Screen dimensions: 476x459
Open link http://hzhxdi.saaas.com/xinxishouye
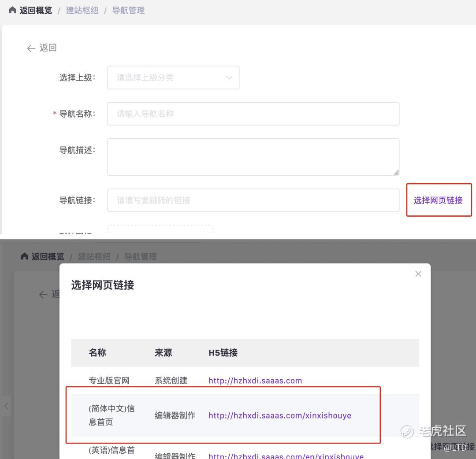pos(280,415)
